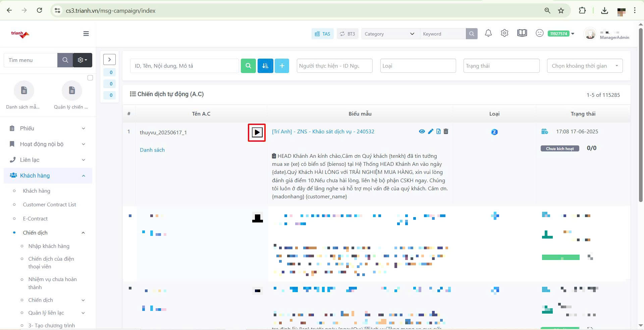Open the 11927574 badge dropdown

561,34
